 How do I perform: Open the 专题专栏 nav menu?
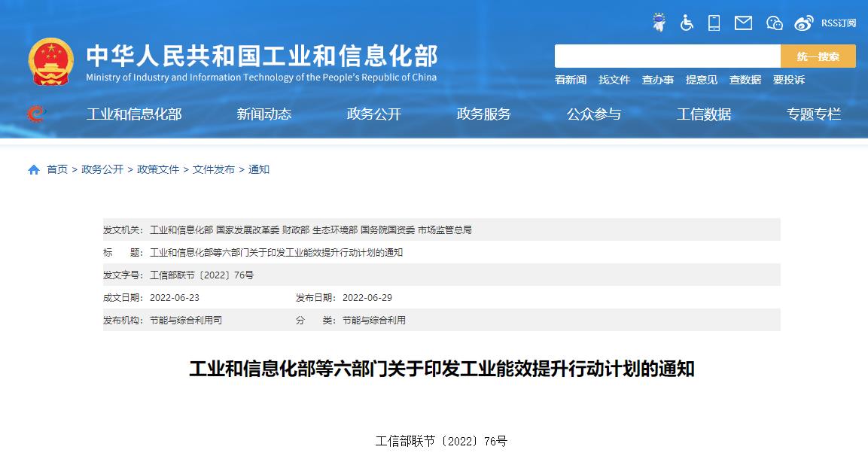pos(814,114)
